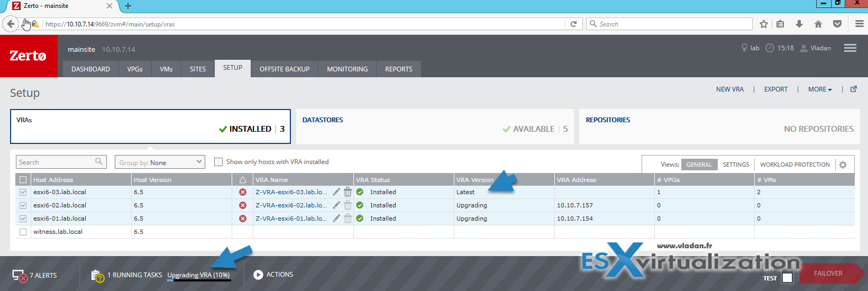Screen dimensions: 868x291
Task: Switch to the VPGs tab
Action: [135, 69]
